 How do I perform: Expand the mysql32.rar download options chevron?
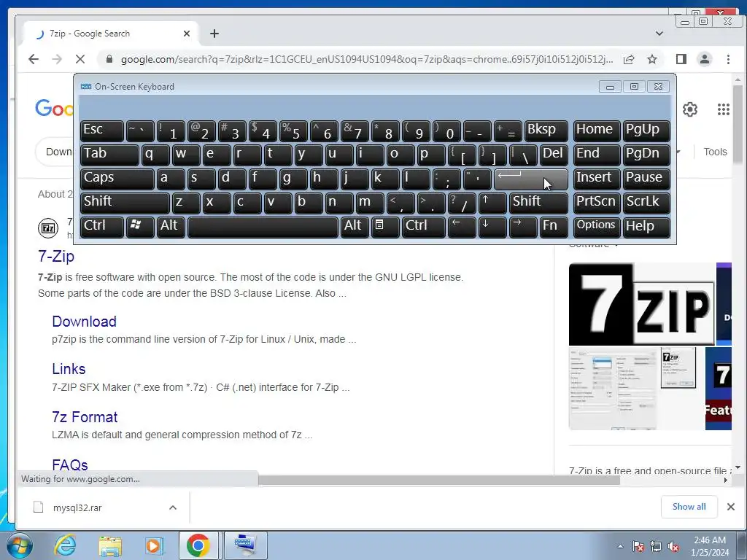(173, 507)
